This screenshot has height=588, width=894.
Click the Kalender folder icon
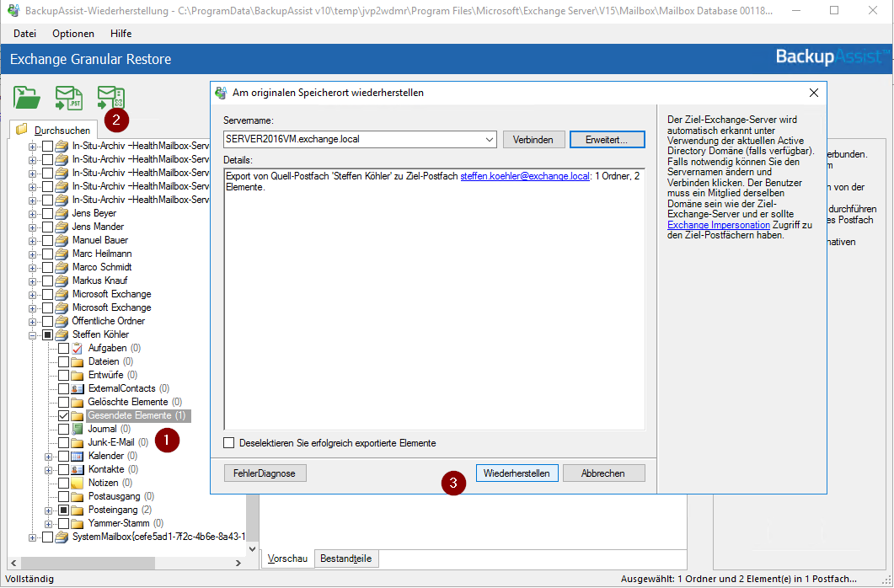pyautogui.click(x=78, y=456)
